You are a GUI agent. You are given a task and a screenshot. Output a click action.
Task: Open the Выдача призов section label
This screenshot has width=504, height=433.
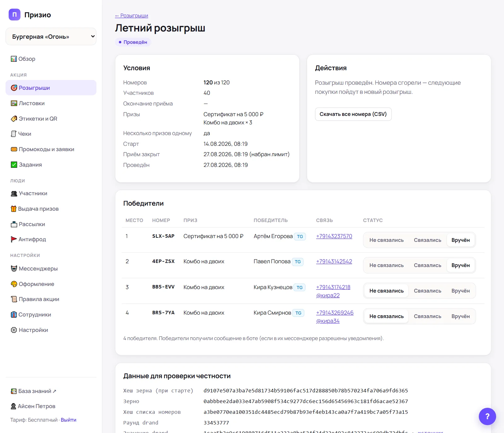38,209
